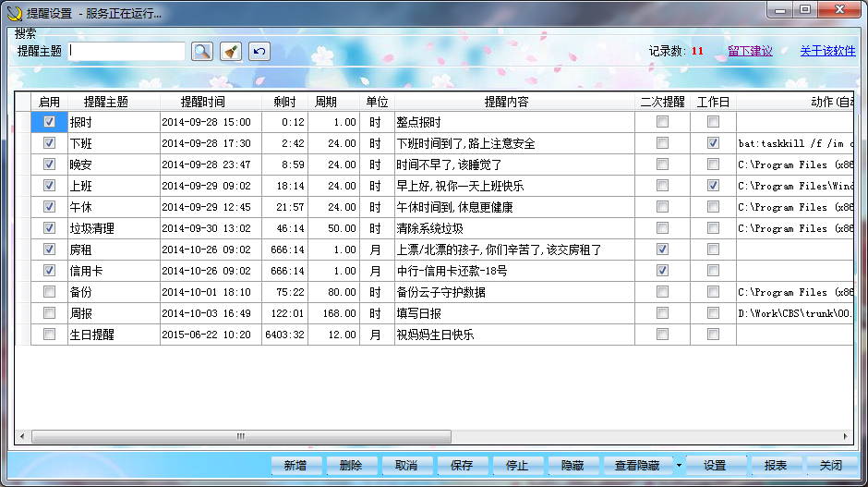Sort by the 提醒时间 column header
868x487 pixels.
pyautogui.click(x=202, y=102)
